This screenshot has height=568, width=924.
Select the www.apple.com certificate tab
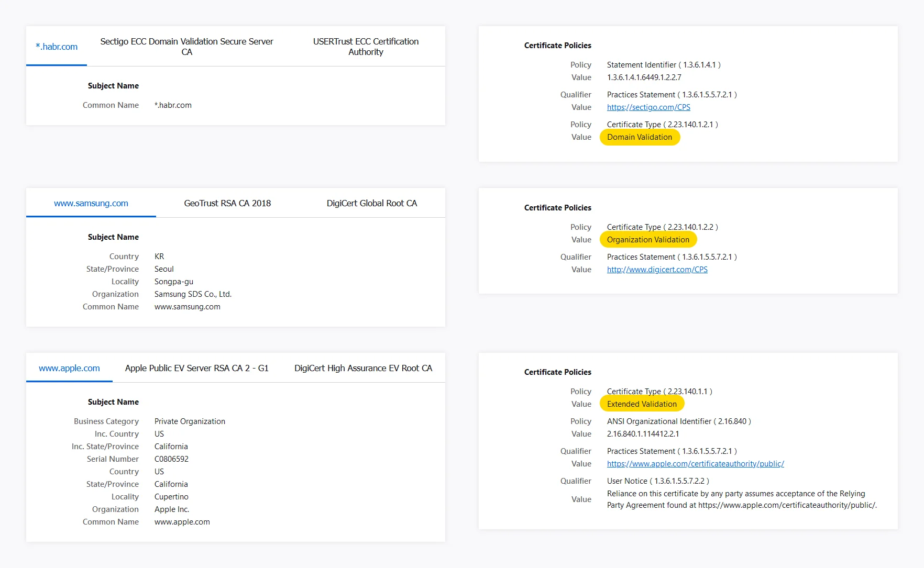(69, 368)
